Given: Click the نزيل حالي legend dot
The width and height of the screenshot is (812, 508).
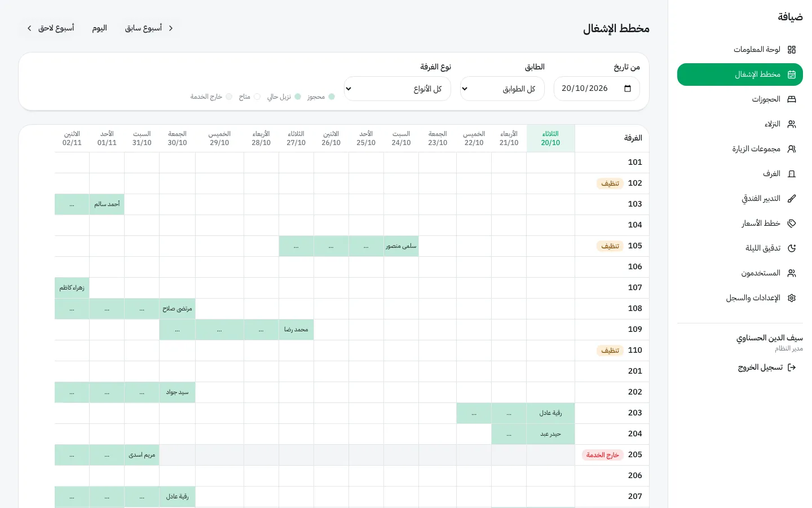Looking at the screenshot, I should (x=298, y=97).
